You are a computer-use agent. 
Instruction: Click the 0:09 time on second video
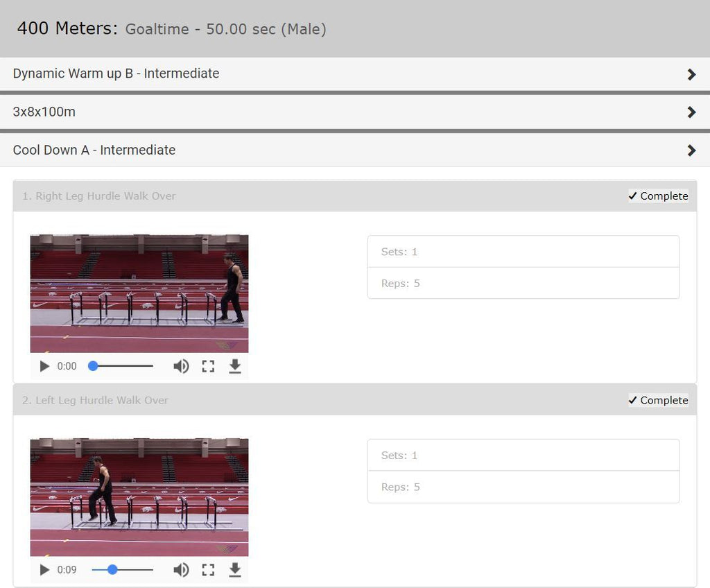(x=67, y=569)
